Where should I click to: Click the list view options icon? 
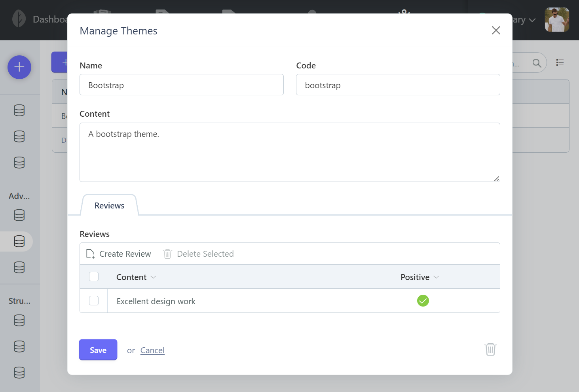pos(560,62)
